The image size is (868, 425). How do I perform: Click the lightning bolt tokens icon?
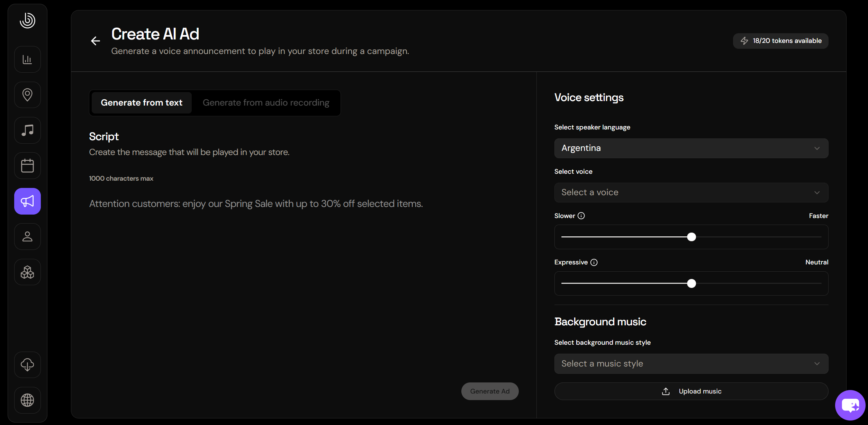(744, 41)
